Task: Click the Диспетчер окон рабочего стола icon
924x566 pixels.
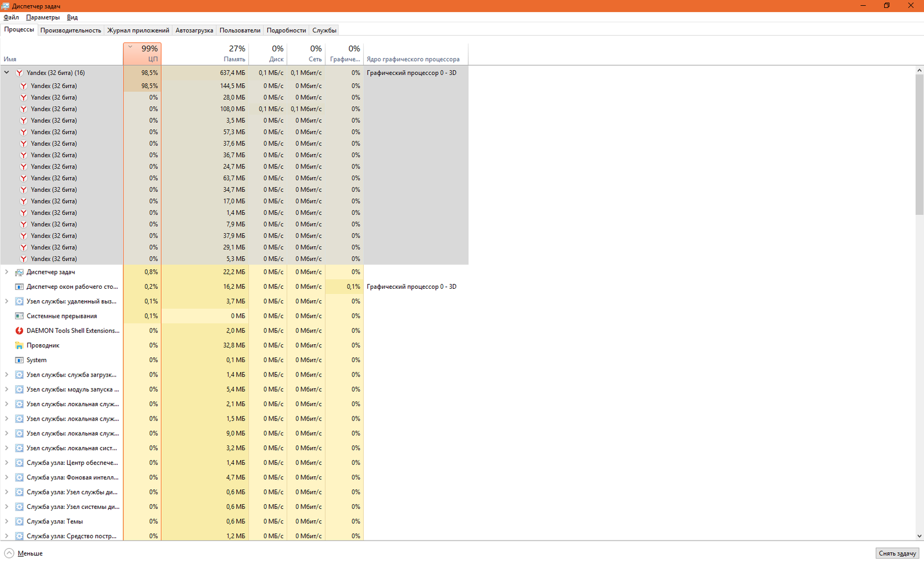Action: coord(19,286)
